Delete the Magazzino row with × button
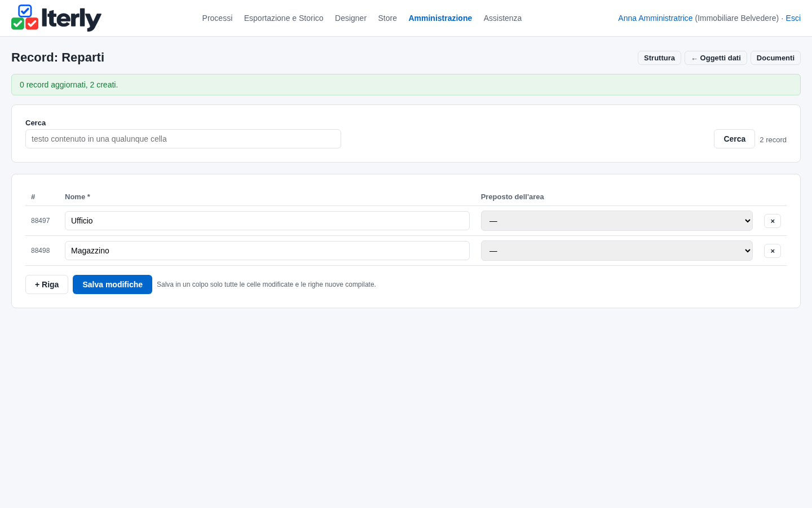Image resolution: width=812 pixels, height=508 pixels. click(773, 251)
